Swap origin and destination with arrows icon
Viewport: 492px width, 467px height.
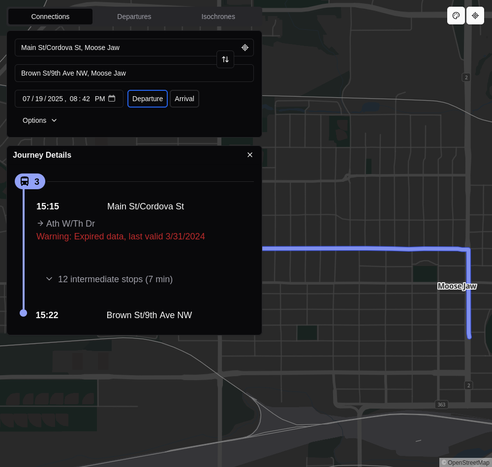coord(225,59)
